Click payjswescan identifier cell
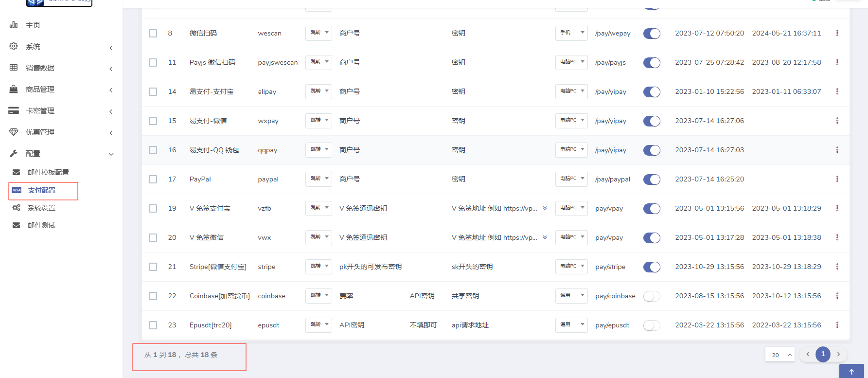This screenshot has width=868, height=378. pyautogui.click(x=278, y=62)
